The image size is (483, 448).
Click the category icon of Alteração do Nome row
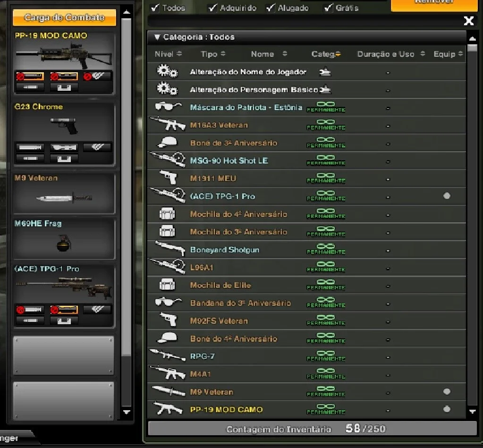[325, 72]
